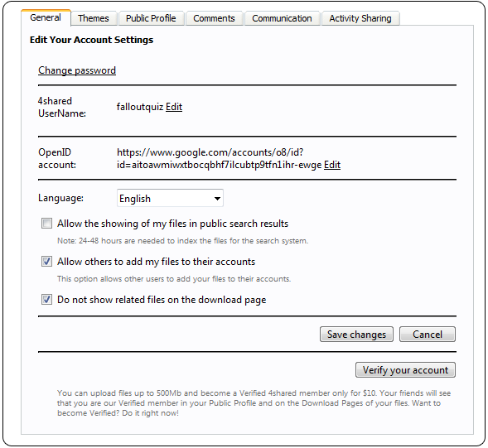
Task: Click the 'Allow the showing of my files' label
Action: click(x=172, y=224)
